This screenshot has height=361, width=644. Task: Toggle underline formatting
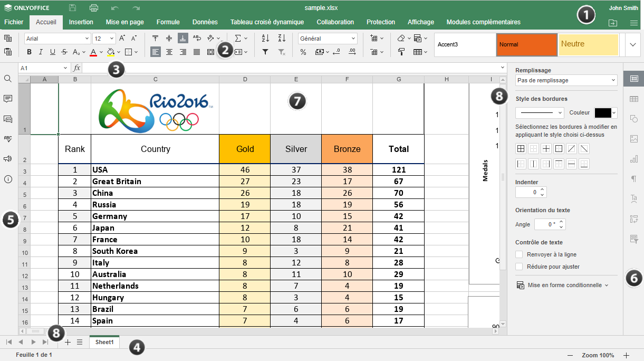click(52, 52)
